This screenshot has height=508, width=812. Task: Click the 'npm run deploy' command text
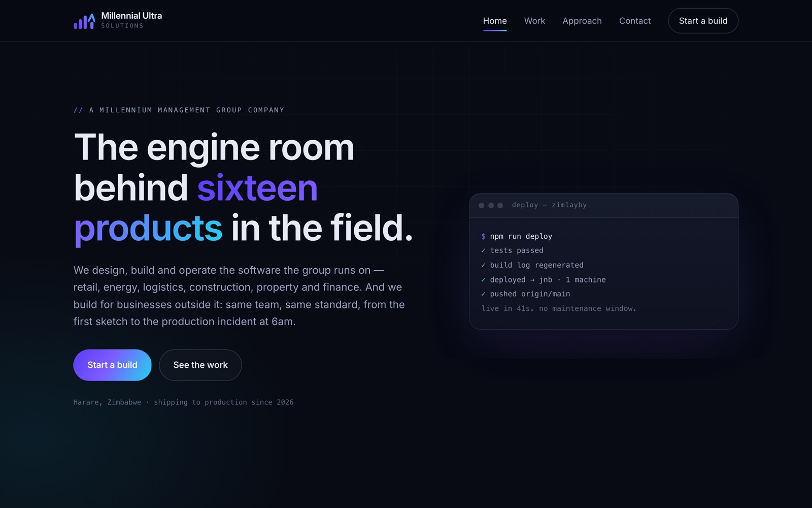point(521,236)
